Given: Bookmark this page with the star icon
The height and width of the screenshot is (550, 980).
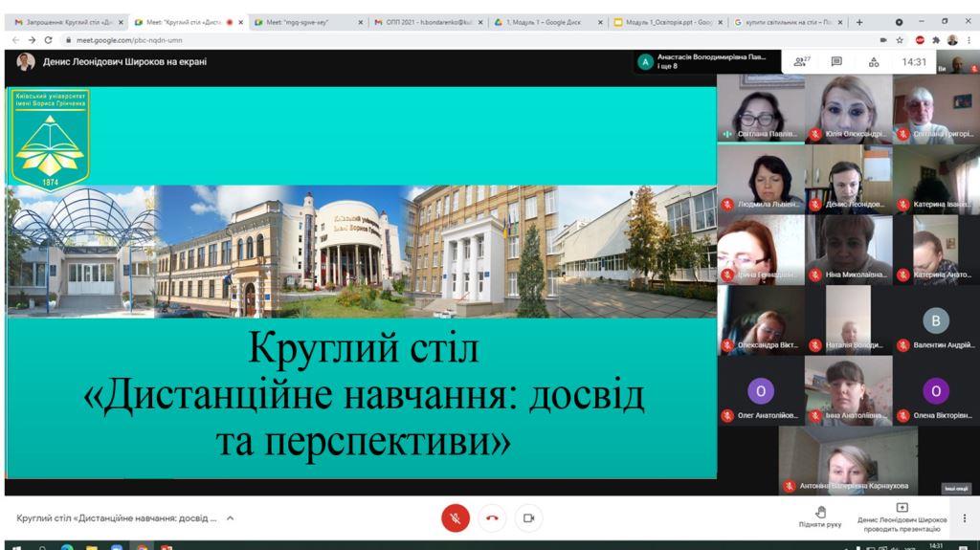Looking at the screenshot, I should 901,39.
